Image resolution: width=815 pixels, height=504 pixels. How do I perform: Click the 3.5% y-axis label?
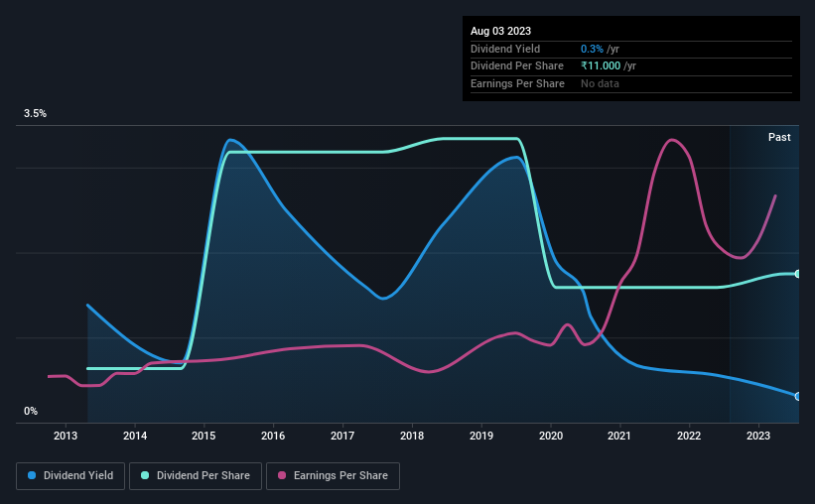35,114
